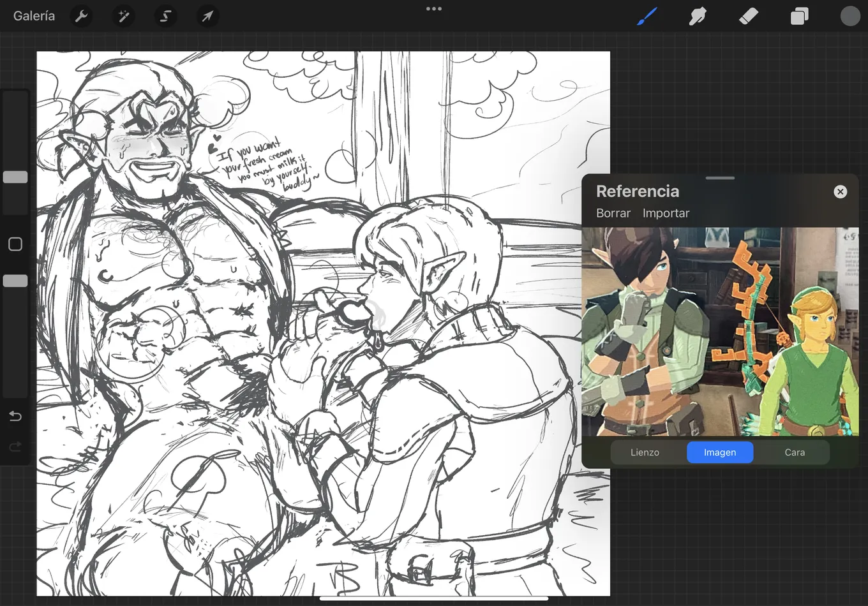Open the Actions wrench menu
This screenshot has height=606, width=868.
coord(81,16)
